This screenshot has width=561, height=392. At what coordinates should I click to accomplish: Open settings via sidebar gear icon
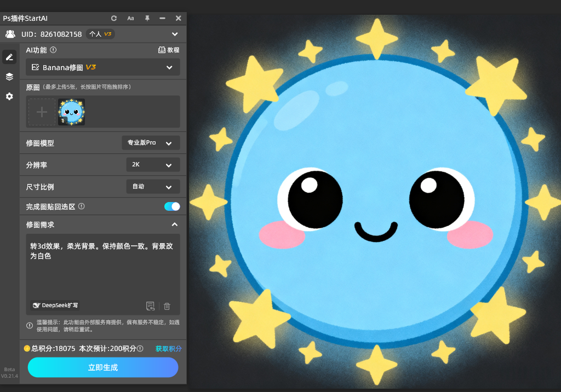tap(9, 96)
